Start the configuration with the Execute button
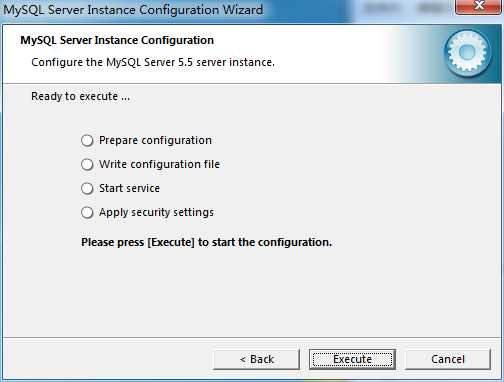The width and height of the screenshot is (504, 382). 352,359
